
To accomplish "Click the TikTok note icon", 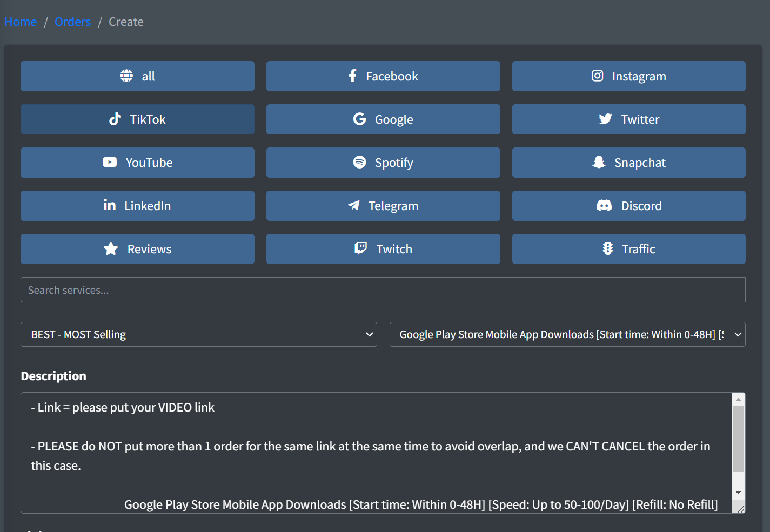I will click(115, 119).
